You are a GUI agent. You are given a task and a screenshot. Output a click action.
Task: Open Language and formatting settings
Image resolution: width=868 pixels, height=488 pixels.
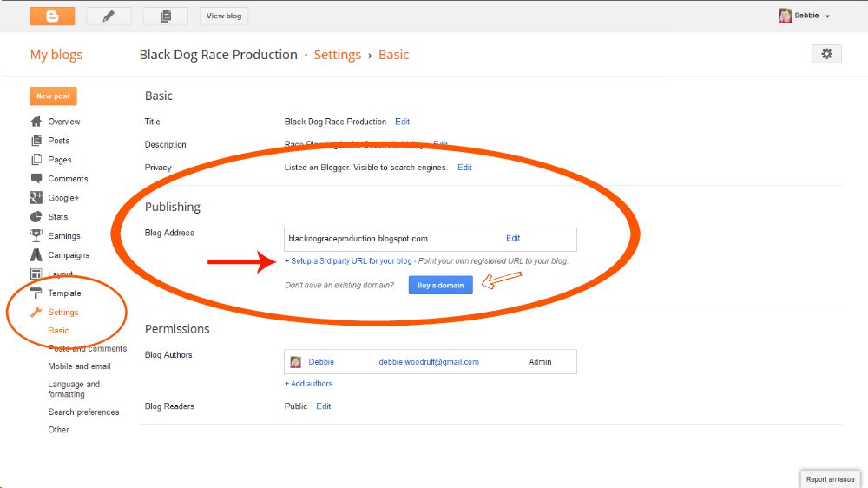[x=74, y=389]
